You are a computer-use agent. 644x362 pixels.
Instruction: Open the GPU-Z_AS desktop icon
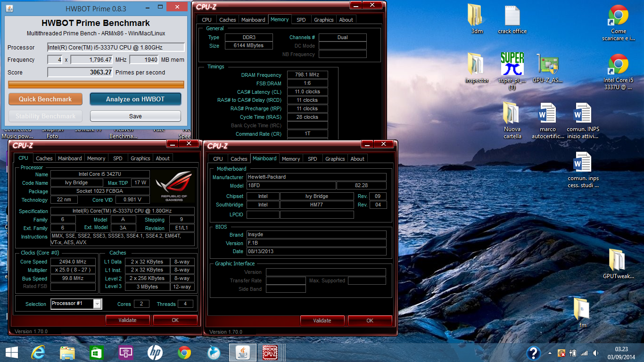point(547,68)
